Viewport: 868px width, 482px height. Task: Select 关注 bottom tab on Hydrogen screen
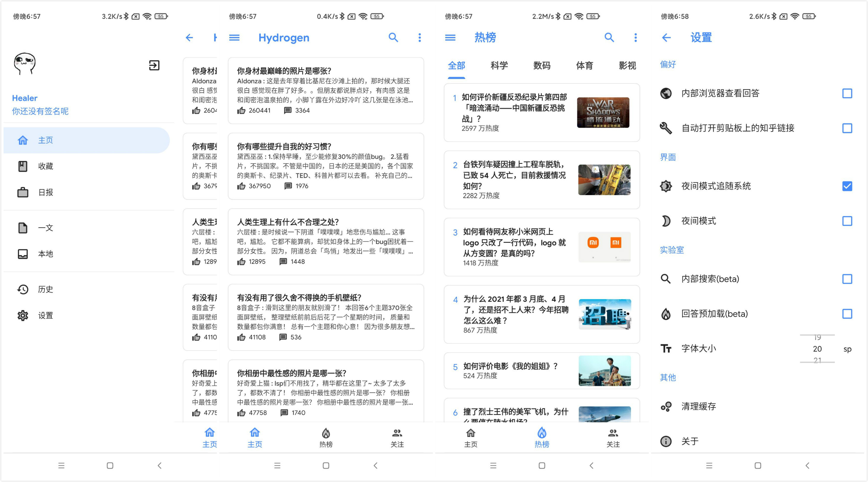[397, 437]
